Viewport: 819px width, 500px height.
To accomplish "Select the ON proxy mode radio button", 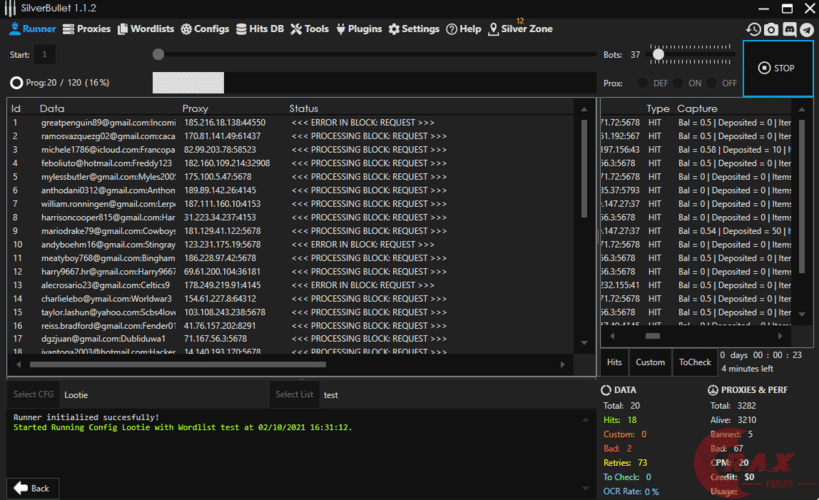I will click(x=680, y=83).
